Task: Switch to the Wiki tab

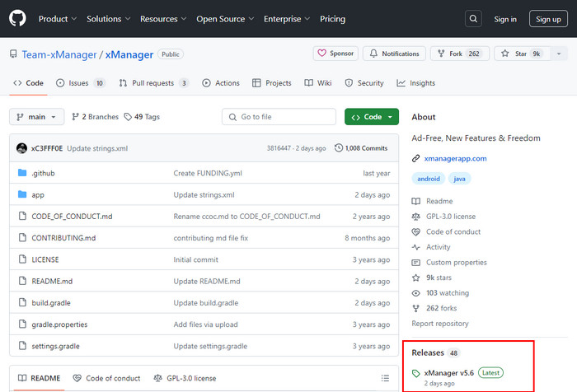Action: coord(318,83)
